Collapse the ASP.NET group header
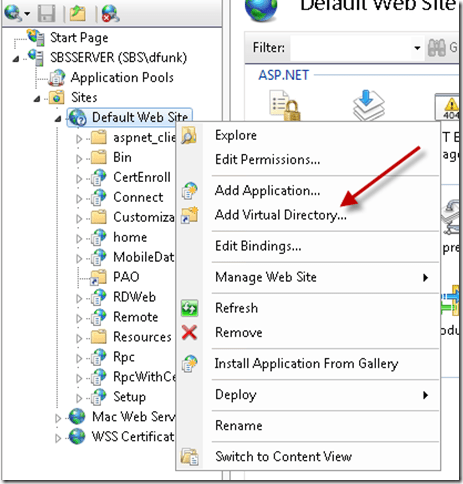Viewport: 463px width, 484px height. click(284, 75)
